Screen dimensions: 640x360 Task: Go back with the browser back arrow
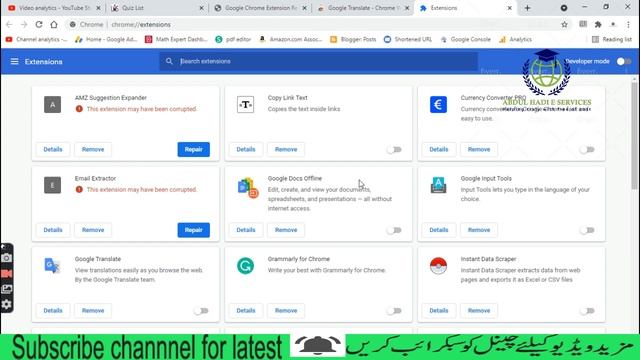(9, 24)
